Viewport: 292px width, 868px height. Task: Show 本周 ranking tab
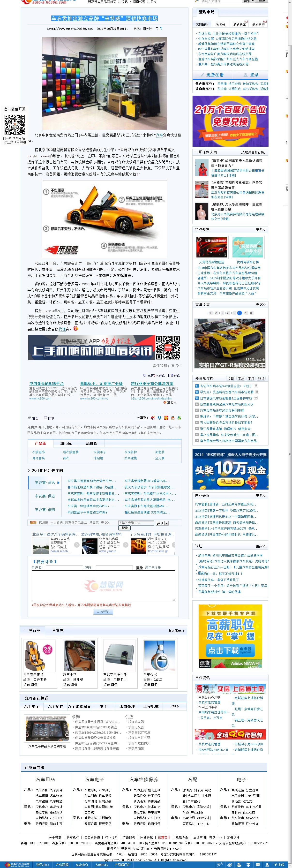coord(241,378)
